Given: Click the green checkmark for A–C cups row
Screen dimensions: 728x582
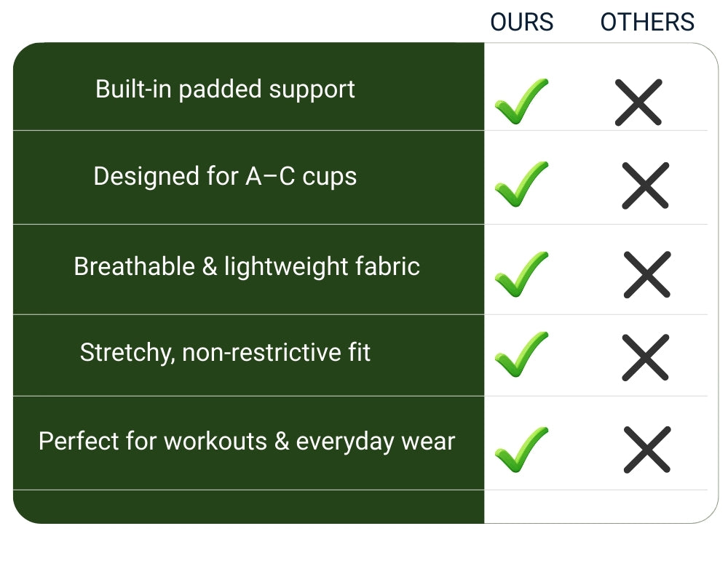Looking at the screenshot, I should point(521,184).
